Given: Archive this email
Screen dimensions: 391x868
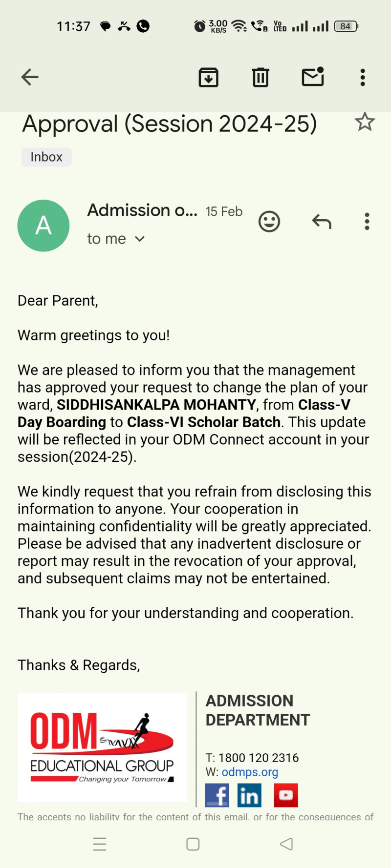Looking at the screenshot, I should coord(209,77).
